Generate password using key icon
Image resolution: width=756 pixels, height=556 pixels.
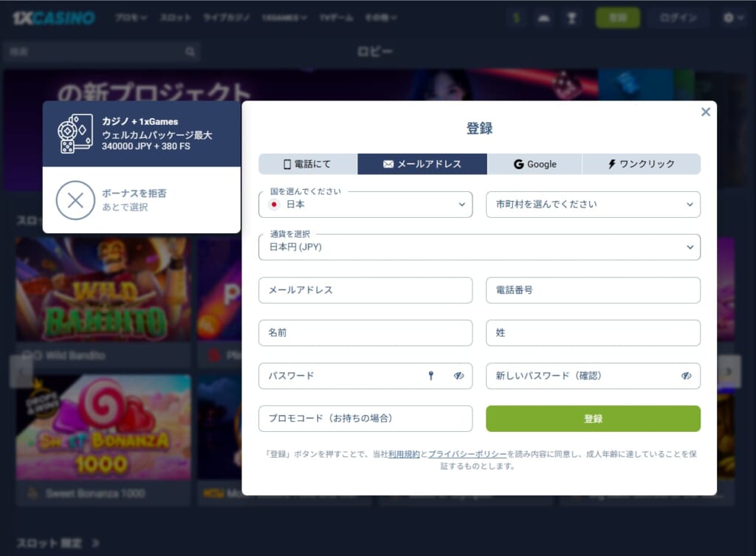(x=431, y=376)
